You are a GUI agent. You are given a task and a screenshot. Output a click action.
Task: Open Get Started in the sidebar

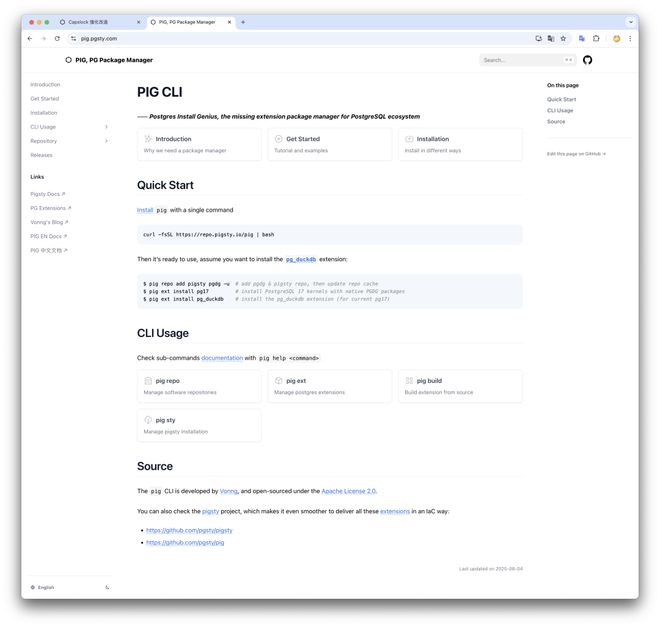(x=45, y=98)
